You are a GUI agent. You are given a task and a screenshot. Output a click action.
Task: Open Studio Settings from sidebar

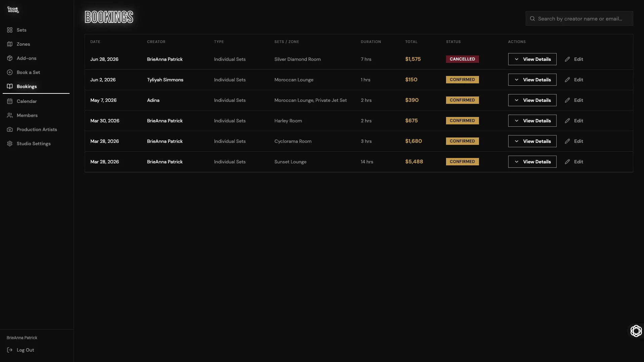(x=36, y=144)
